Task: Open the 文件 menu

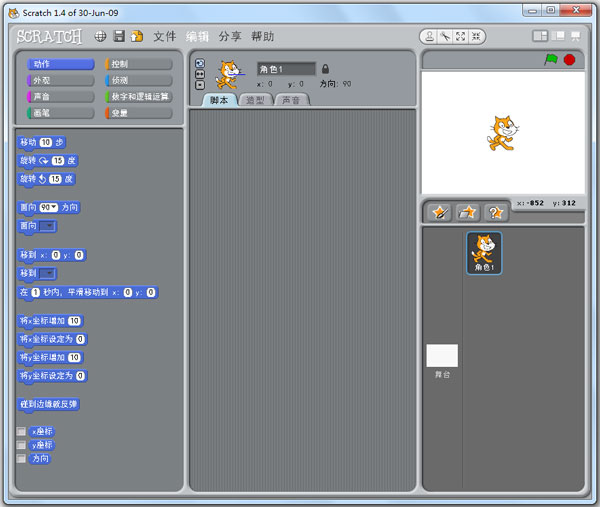Action: [x=164, y=36]
